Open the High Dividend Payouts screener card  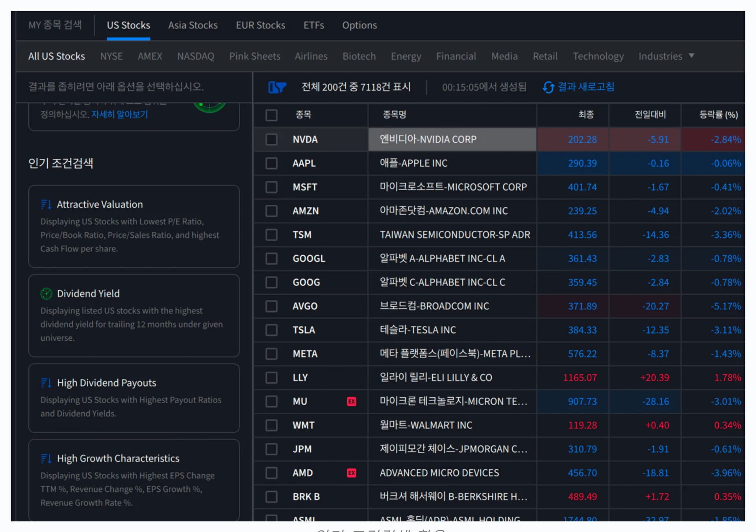pos(134,398)
